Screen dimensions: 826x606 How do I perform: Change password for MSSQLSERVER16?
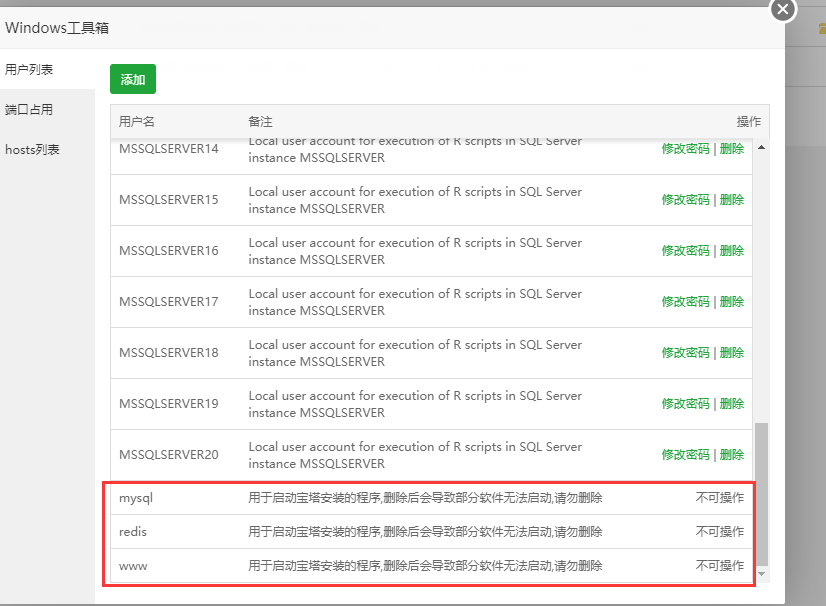(685, 250)
